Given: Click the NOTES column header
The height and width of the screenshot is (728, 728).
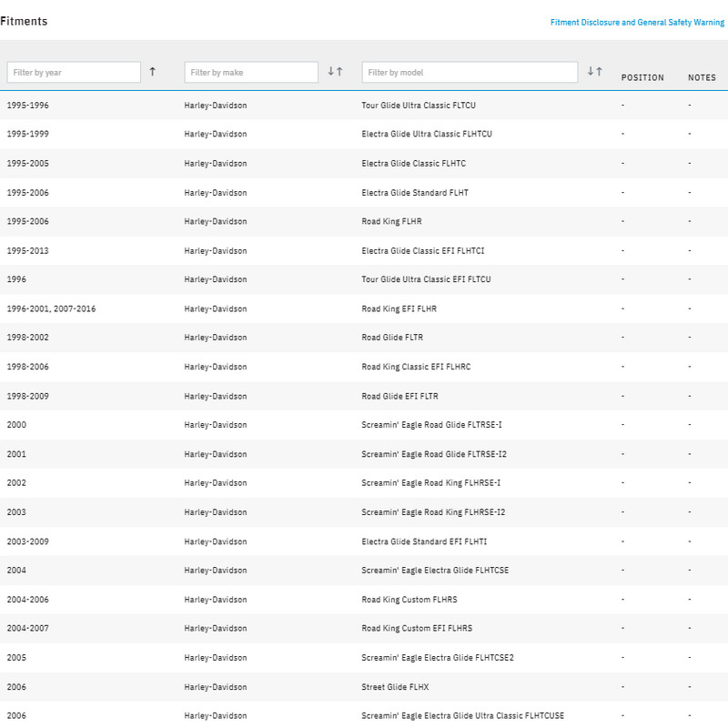Looking at the screenshot, I should click(x=702, y=77).
